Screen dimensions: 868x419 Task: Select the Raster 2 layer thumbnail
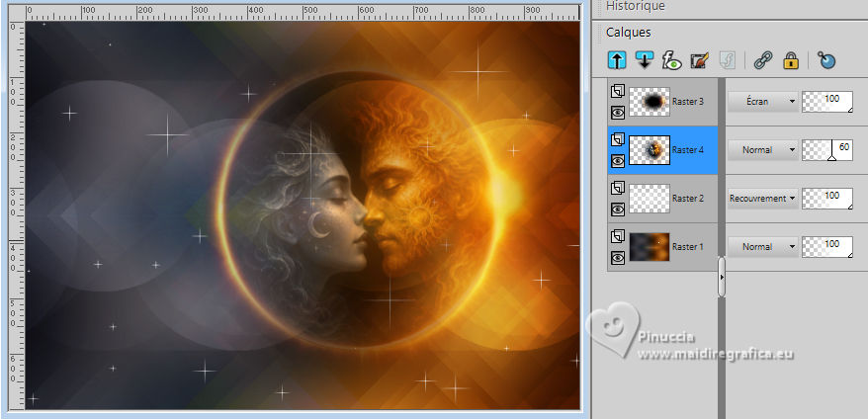coord(650,199)
